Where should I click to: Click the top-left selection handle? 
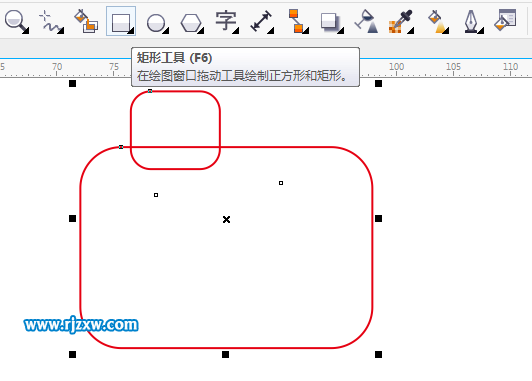click(72, 83)
